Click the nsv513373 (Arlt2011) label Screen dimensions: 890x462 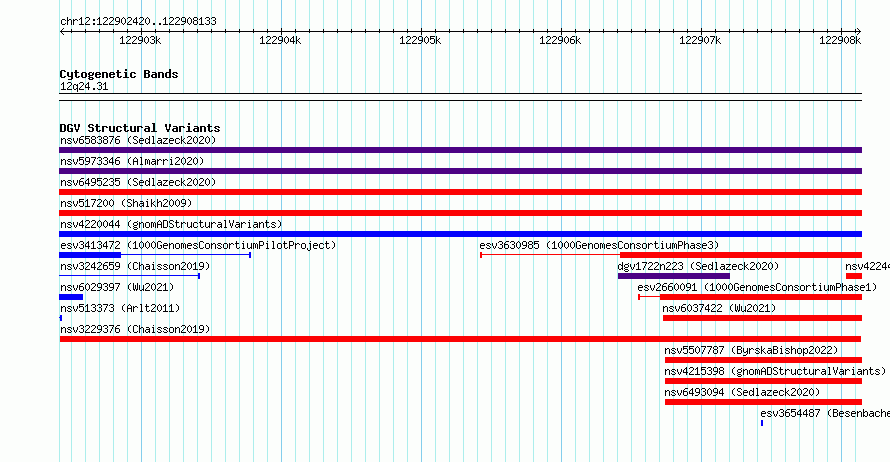[x=120, y=308]
